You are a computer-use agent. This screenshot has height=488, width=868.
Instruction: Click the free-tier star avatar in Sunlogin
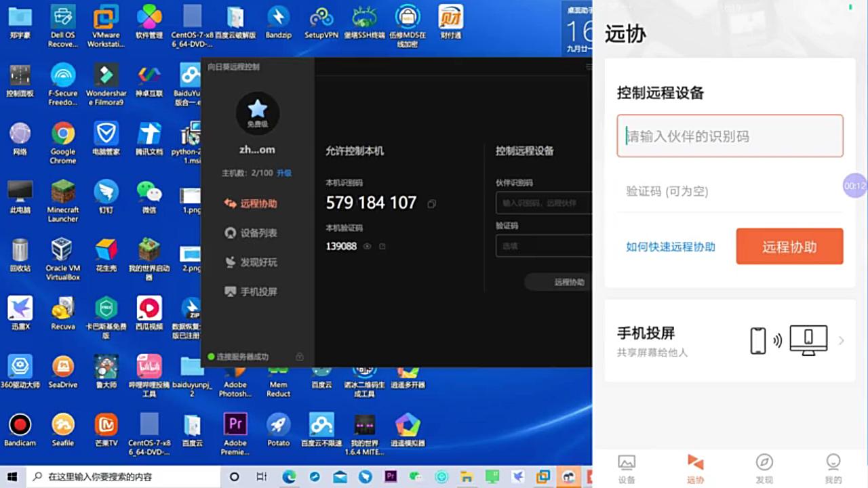(257, 113)
